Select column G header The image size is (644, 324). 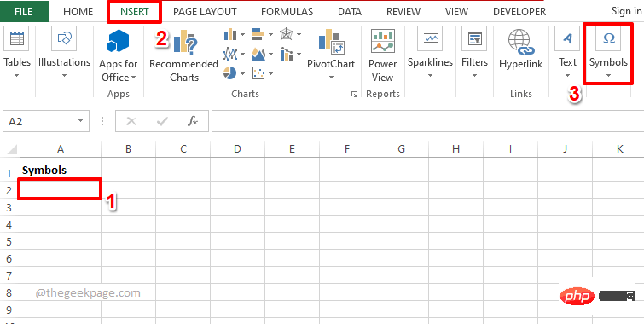pos(401,149)
